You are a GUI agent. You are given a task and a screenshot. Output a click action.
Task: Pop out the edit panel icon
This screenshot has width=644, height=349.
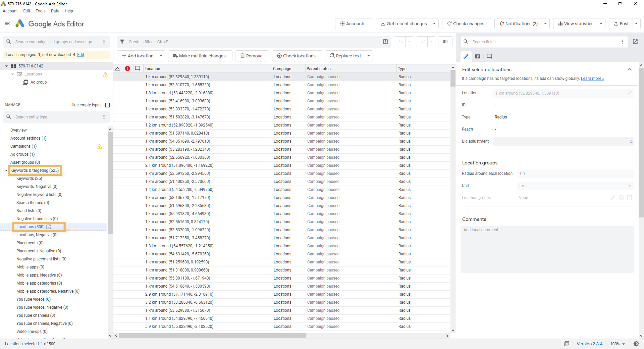point(635,42)
